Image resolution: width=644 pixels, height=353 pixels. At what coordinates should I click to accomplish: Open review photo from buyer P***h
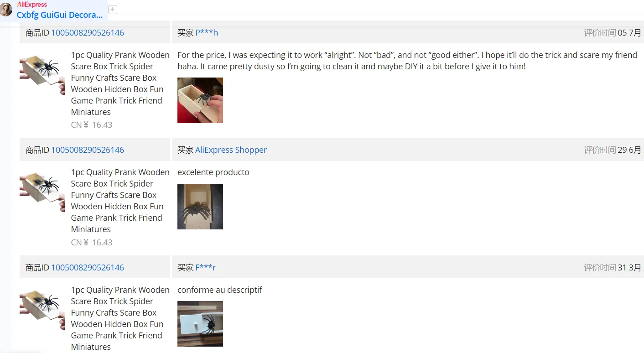[200, 100]
